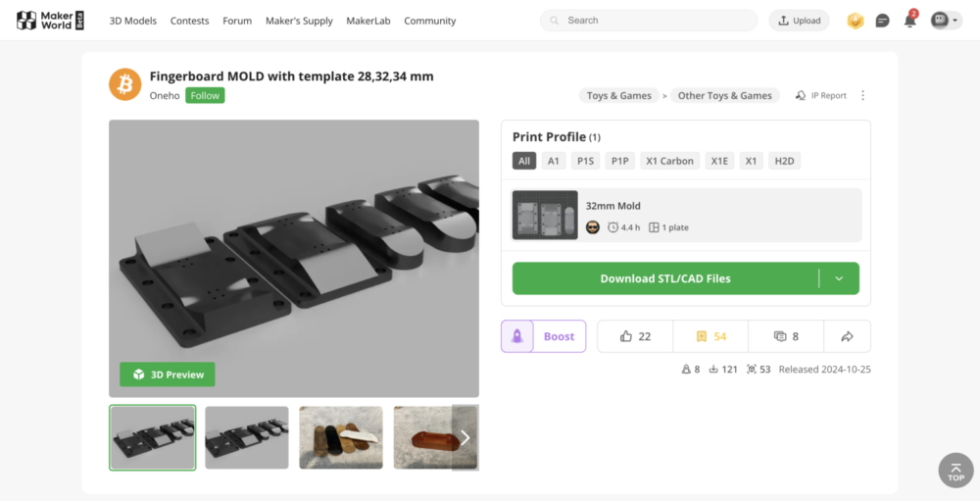
Task: Select the third image thumbnail
Action: (340, 437)
